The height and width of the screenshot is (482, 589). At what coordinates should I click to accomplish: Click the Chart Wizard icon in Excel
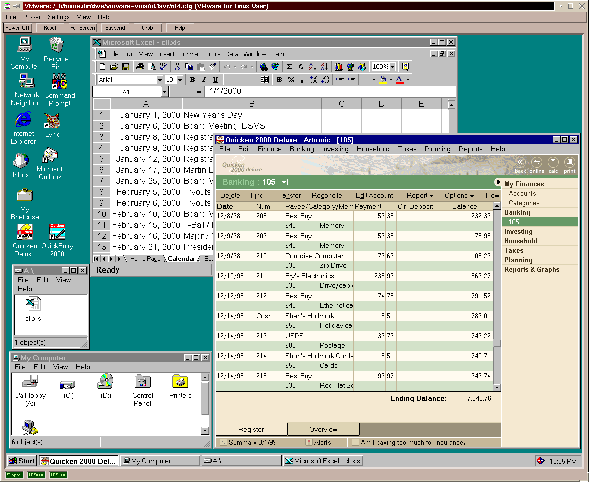click(x=338, y=66)
